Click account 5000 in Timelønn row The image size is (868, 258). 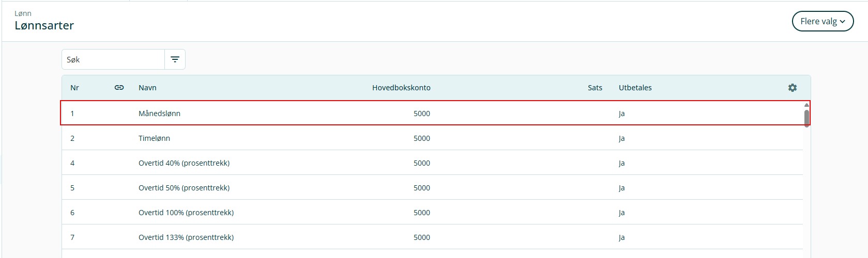coord(421,138)
